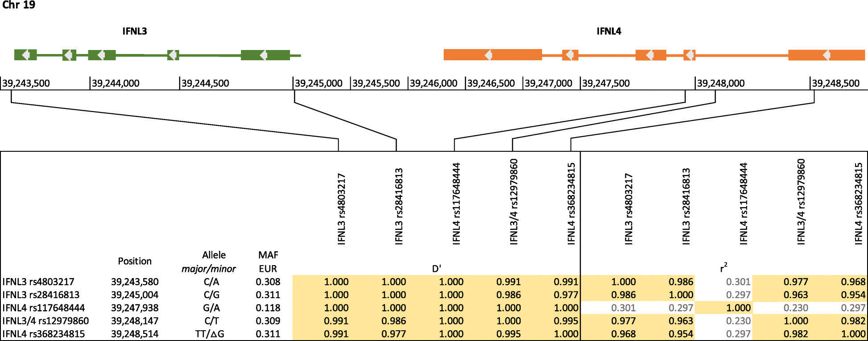Click axis tick label 39,246,500

(491, 83)
